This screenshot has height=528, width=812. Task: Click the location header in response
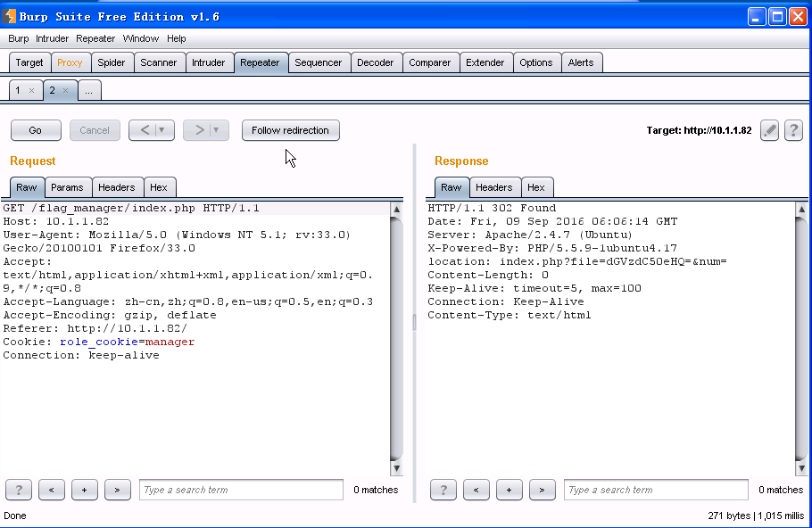[577, 261]
